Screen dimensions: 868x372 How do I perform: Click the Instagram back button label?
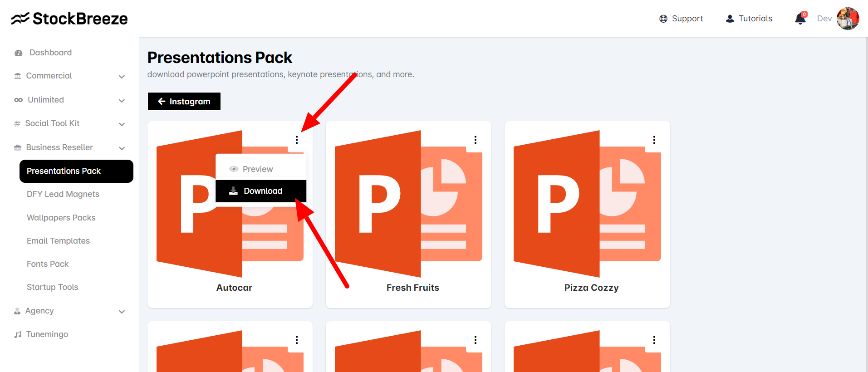190,102
